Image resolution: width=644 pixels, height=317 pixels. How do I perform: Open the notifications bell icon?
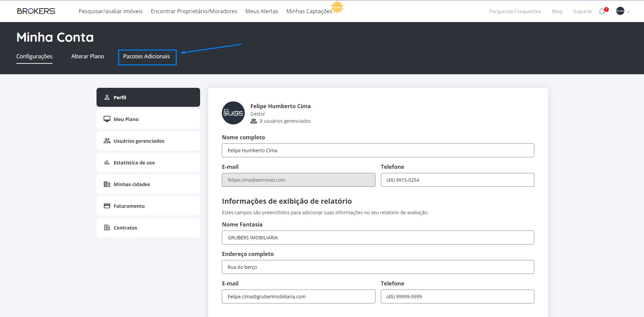[x=602, y=12]
